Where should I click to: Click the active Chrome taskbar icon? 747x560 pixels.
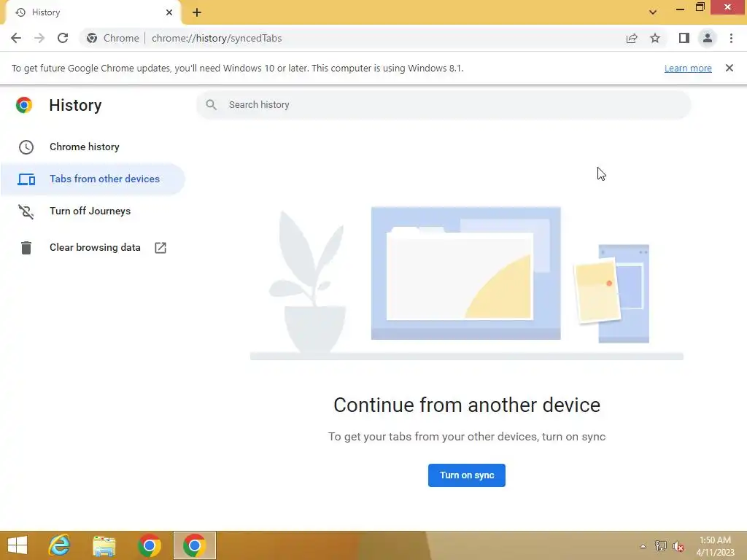pyautogui.click(x=194, y=545)
